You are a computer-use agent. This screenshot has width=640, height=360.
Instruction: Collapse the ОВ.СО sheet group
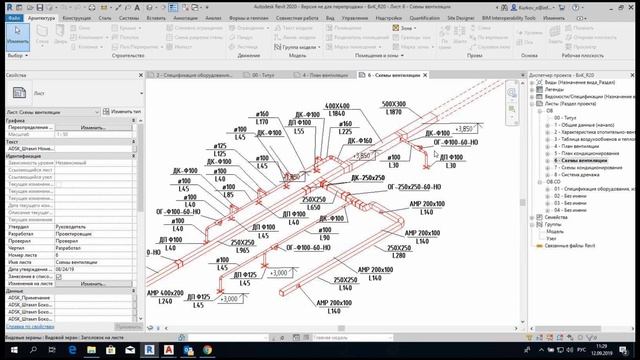tap(540, 182)
